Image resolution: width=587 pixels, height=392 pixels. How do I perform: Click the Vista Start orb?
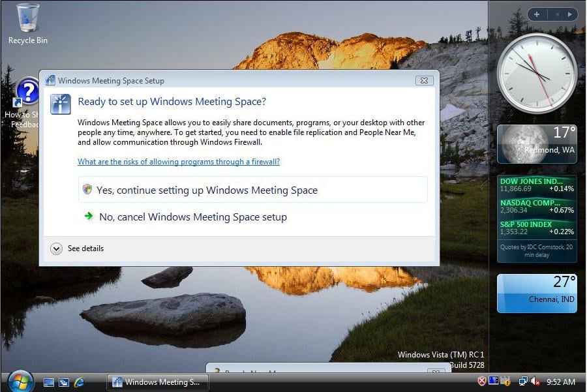pos(20,382)
